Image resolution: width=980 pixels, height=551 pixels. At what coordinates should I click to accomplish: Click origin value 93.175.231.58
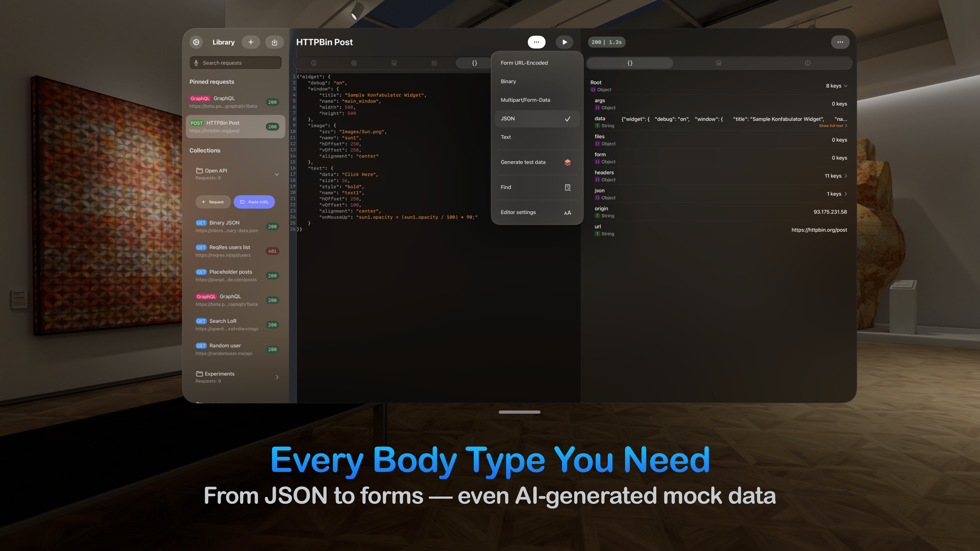(830, 212)
